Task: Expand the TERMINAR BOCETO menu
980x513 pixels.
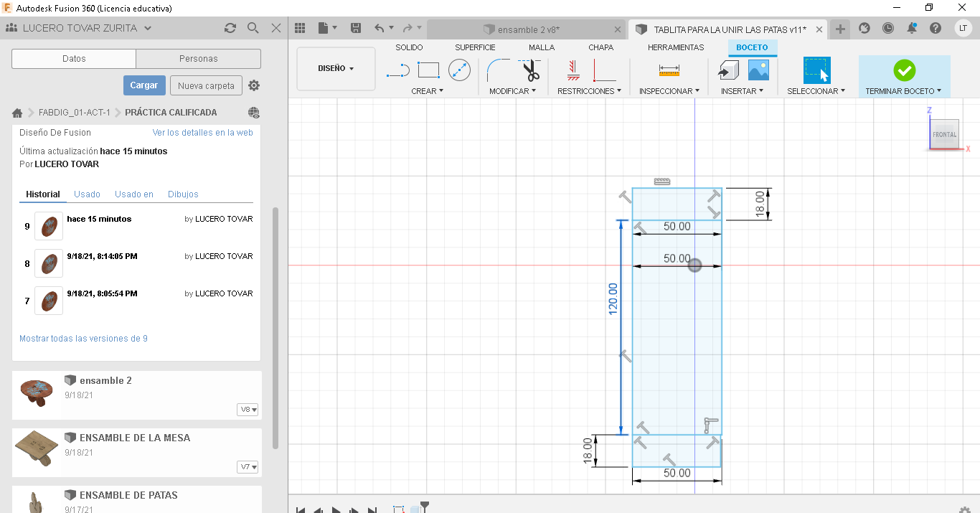Action: point(903,91)
